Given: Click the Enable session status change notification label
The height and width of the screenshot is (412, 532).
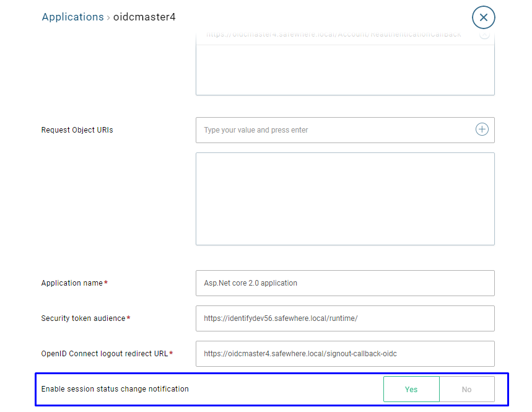Looking at the screenshot, I should coord(115,389).
